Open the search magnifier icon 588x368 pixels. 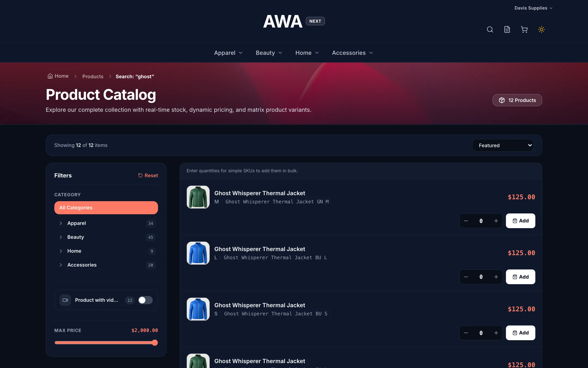point(490,29)
